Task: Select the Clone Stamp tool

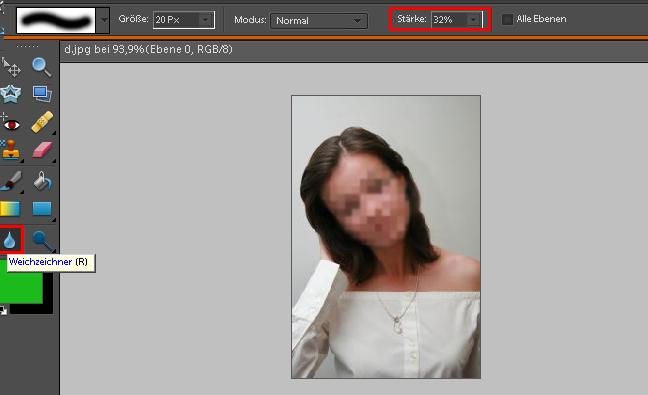Action: click(11, 150)
